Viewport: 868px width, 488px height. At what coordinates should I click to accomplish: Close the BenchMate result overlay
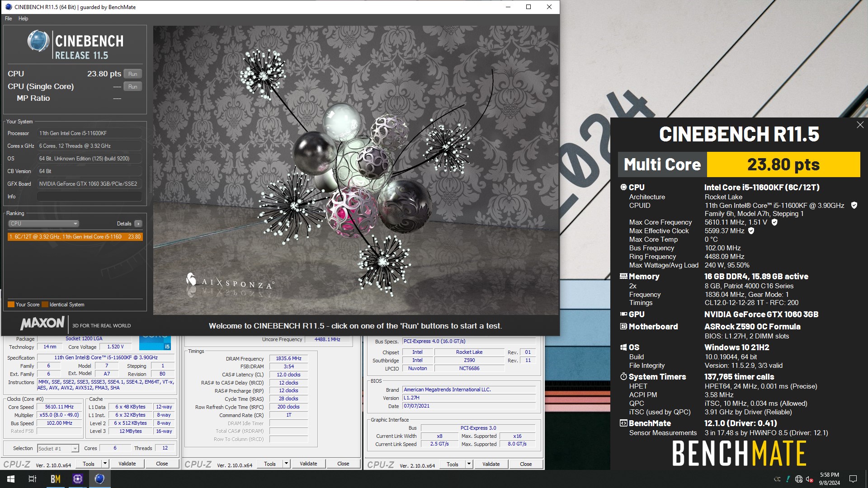tap(860, 125)
